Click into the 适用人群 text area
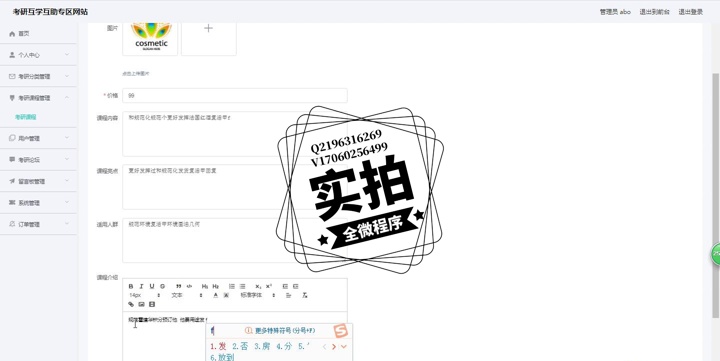720x361 pixels. tap(235, 240)
